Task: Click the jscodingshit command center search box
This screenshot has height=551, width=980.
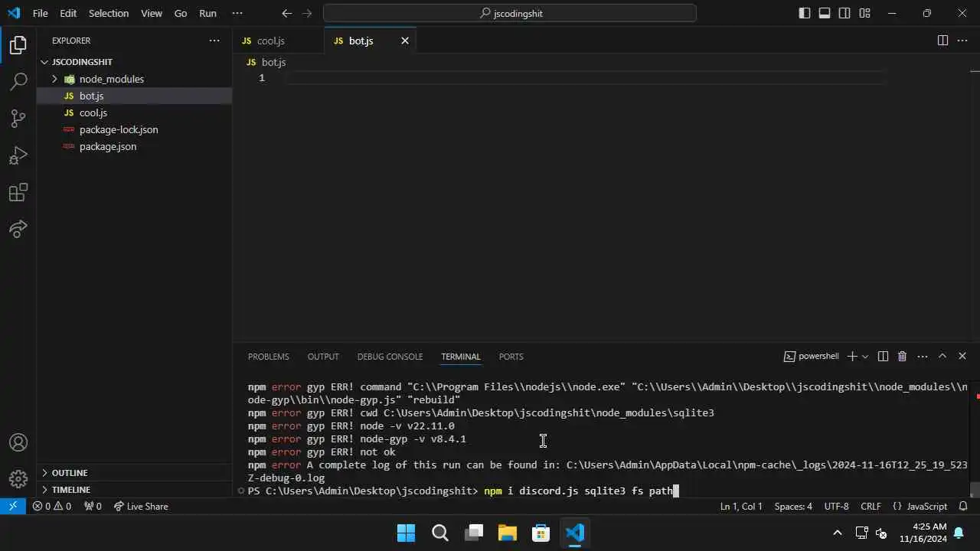Action: (510, 13)
